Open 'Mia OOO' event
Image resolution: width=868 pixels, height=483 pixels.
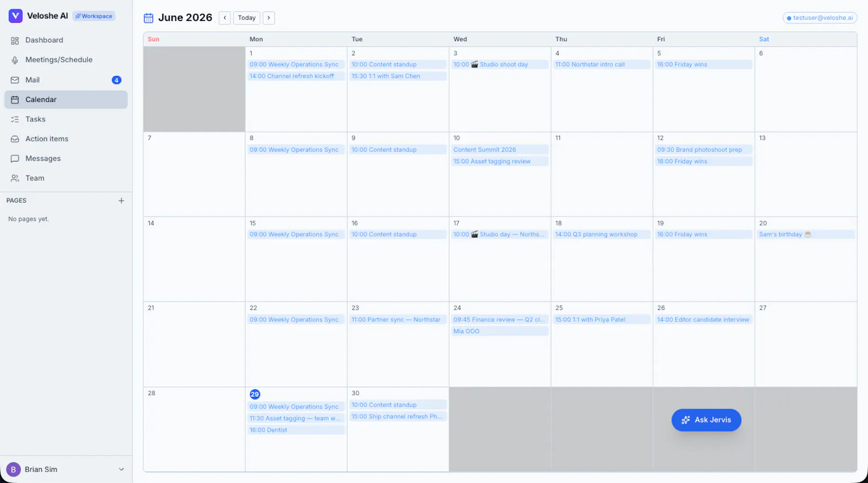[500, 331]
